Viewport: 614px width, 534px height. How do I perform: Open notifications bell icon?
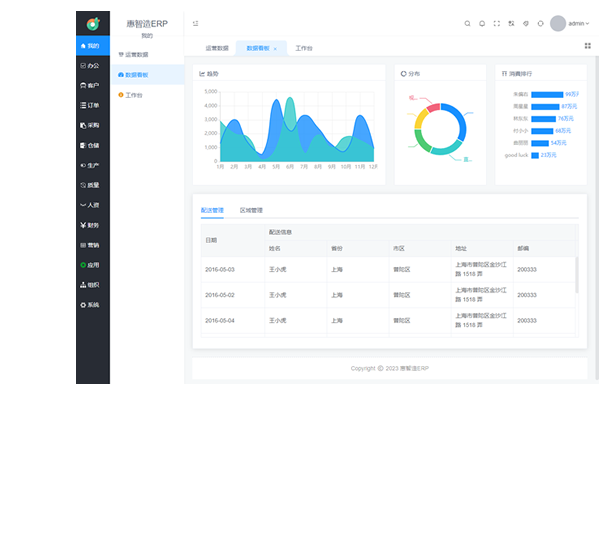[482, 23]
